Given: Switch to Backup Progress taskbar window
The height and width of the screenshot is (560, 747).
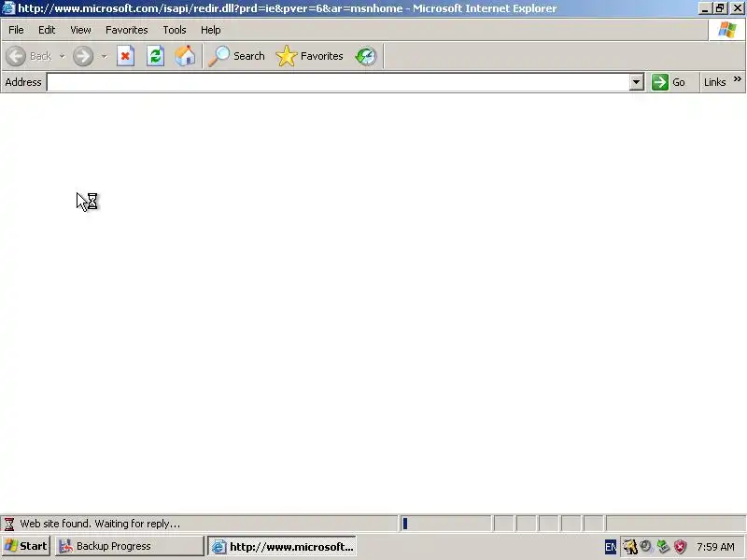Looking at the screenshot, I should 129,546.
